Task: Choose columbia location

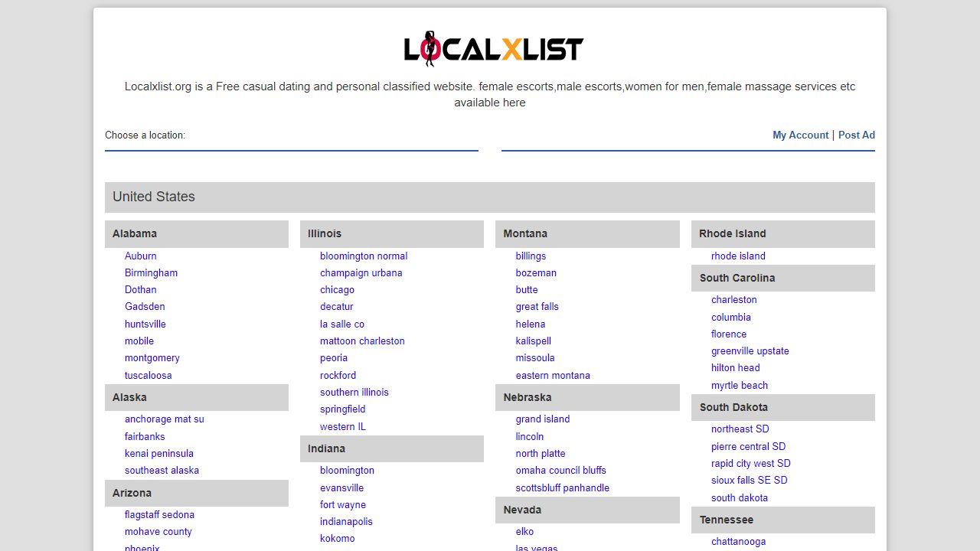Action: 731,317
